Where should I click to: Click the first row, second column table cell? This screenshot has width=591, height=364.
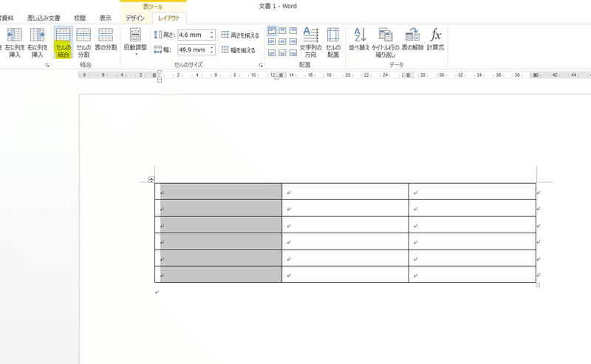pyautogui.click(x=345, y=192)
